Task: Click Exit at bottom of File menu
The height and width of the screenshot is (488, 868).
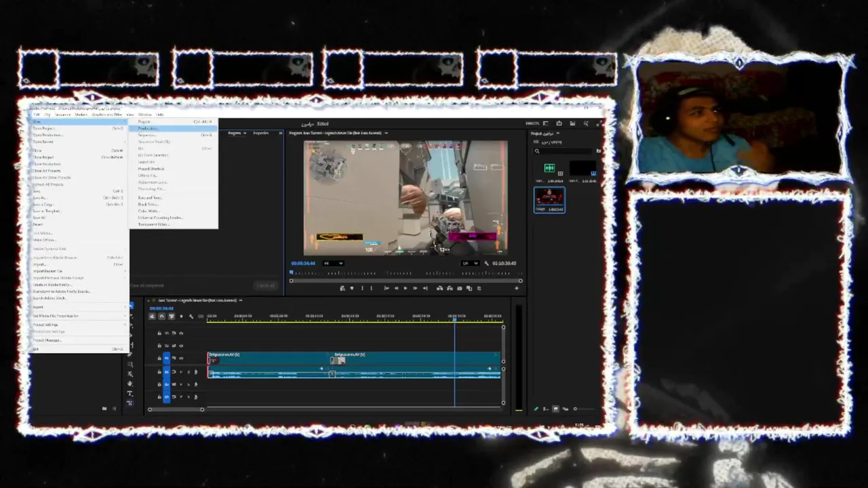Action: (x=79, y=349)
